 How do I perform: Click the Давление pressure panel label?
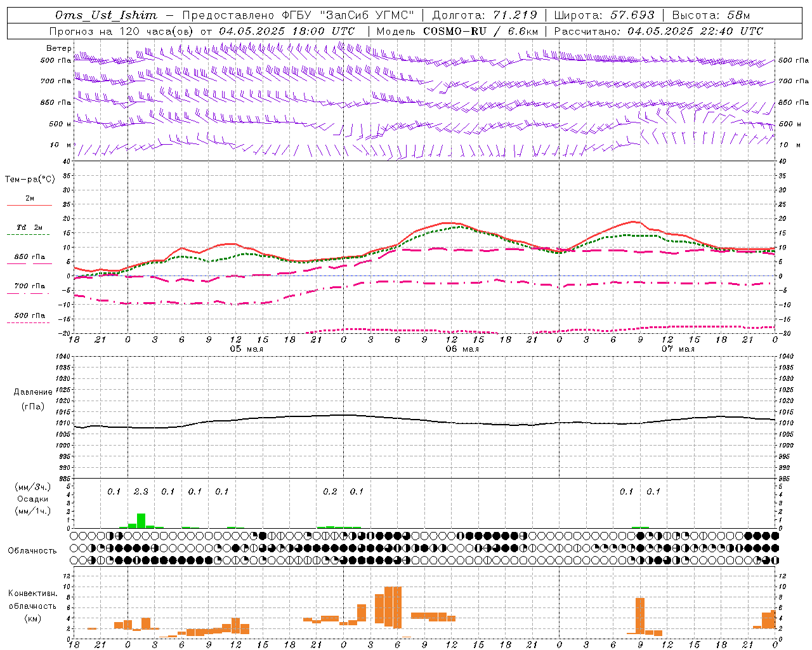tap(33, 392)
